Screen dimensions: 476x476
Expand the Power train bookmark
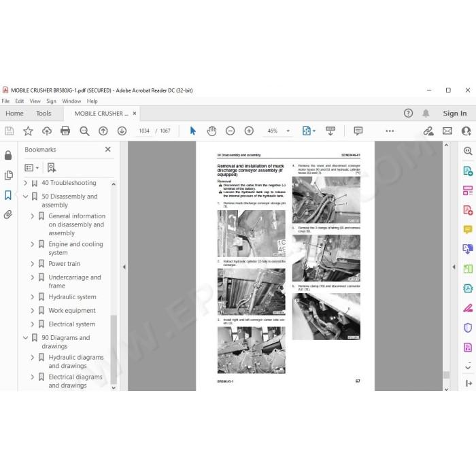tap(33, 264)
